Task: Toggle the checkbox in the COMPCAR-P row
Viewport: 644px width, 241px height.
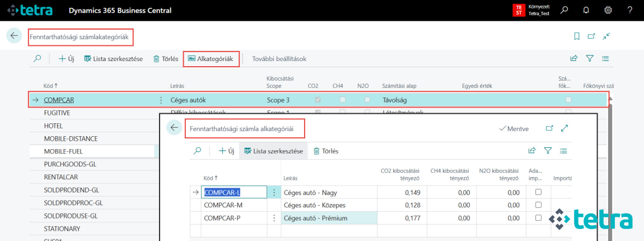Action: tap(538, 218)
